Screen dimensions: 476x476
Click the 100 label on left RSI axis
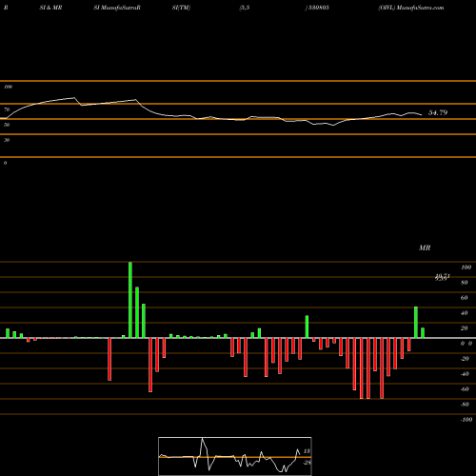point(8,87)
